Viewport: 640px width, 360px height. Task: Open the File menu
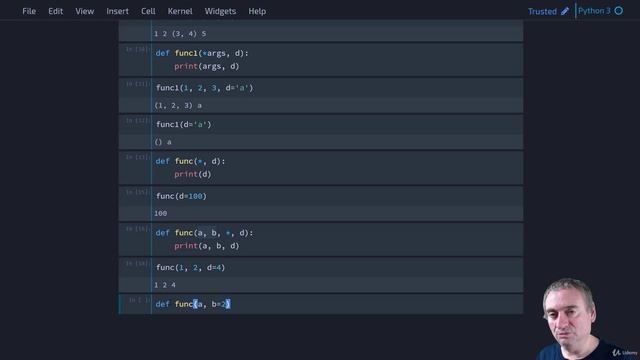pos(29,11)
